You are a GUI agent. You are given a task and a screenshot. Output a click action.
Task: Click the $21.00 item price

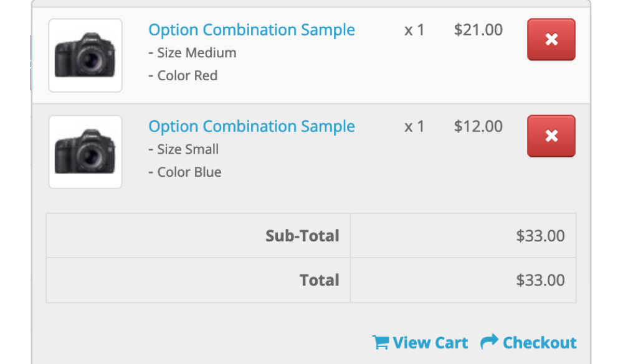478,30
